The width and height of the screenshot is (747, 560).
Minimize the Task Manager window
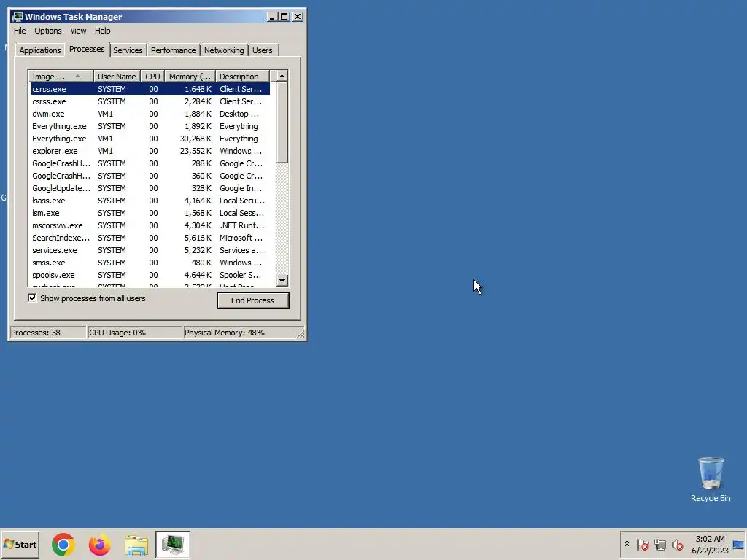click(272, 17)
